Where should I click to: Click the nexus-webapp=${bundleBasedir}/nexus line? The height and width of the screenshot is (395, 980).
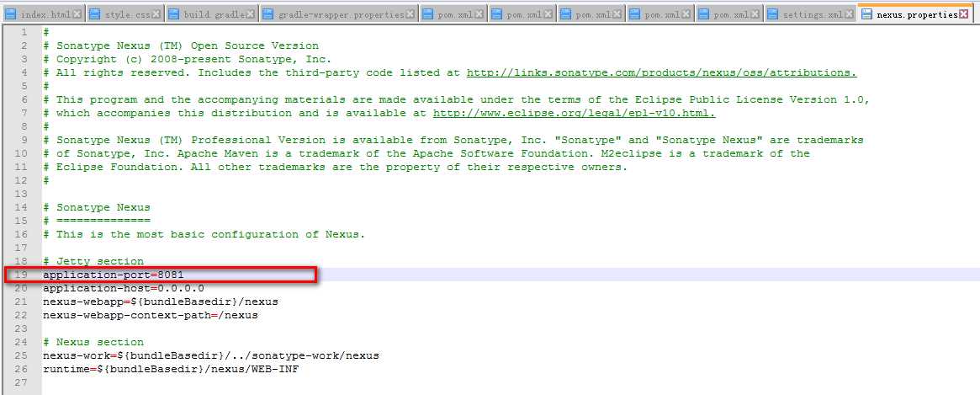[161, 302]
